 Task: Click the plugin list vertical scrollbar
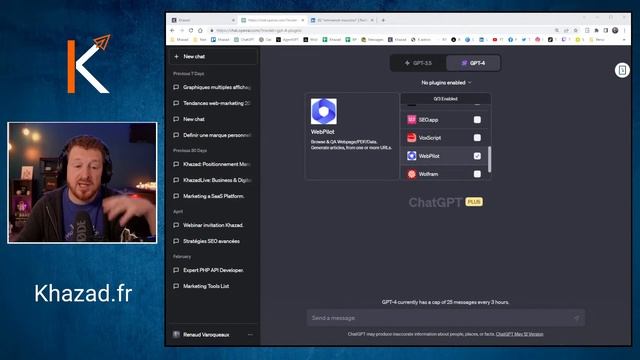coord(489,159)
